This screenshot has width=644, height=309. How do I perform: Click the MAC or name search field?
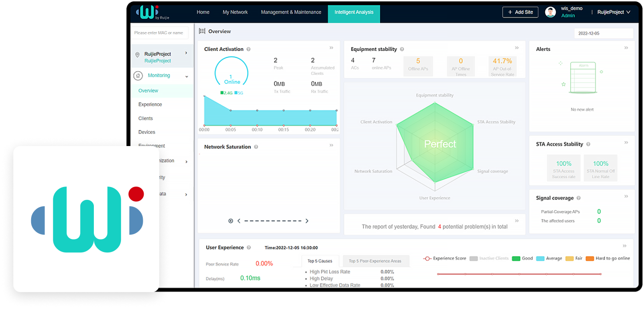(x=159, y=33)
